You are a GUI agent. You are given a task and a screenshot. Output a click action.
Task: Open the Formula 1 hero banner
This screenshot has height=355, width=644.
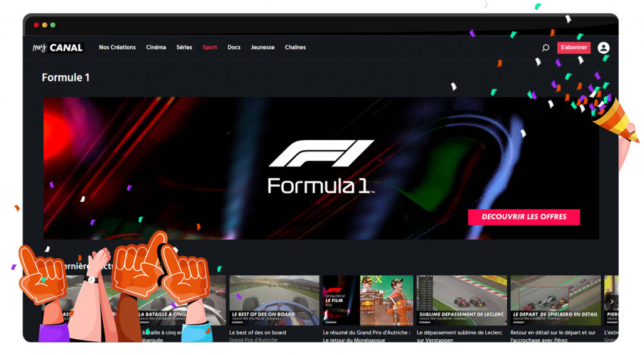tap(321, 168)
